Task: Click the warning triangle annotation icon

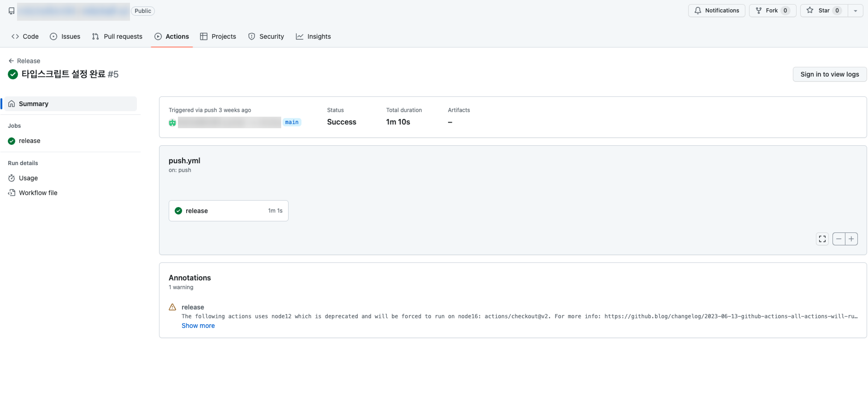Action: pyautogui.click(x=172, y=307)
